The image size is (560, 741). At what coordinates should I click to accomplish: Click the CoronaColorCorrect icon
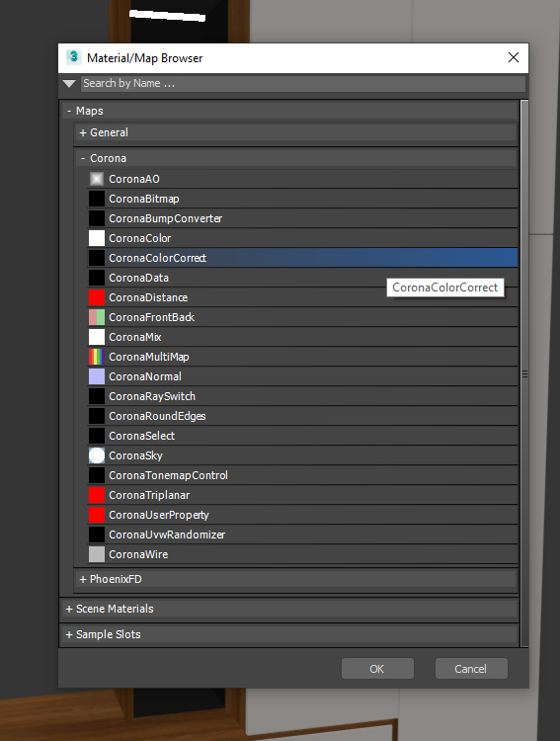tap(97, 258)
